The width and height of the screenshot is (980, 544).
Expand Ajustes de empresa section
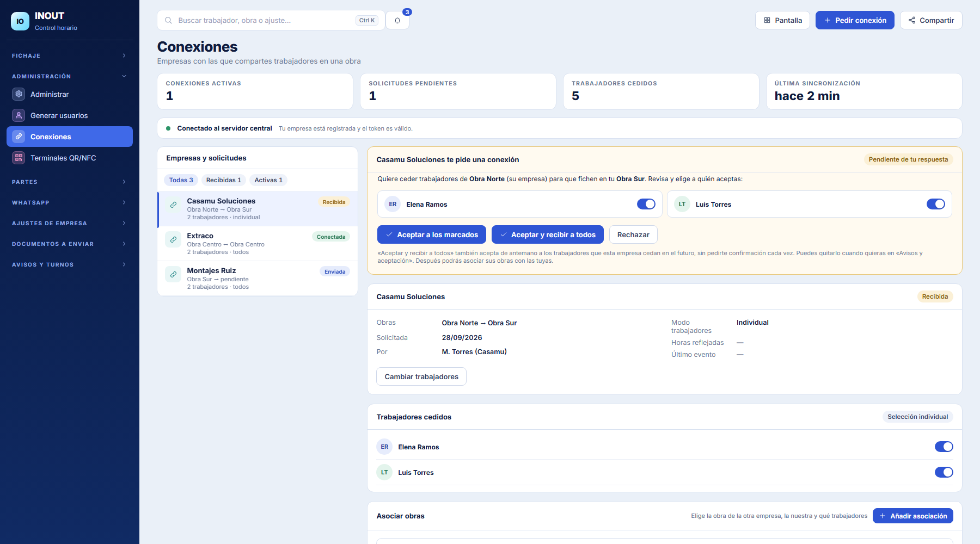(x=70, y=223)
